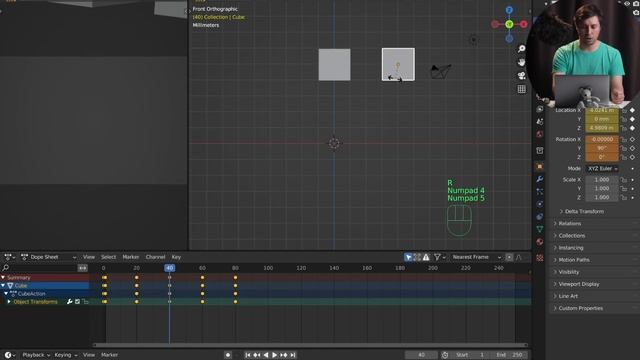This screenshot has width=640, height=360.
Task: Click the zoom magnifier icon in the viewport
Action: click(x=521, y=49)
